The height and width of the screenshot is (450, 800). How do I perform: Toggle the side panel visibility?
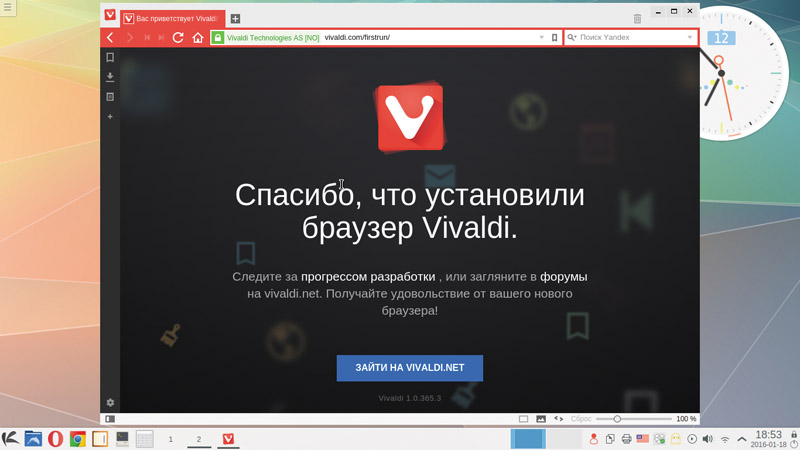tap(110, 419)
